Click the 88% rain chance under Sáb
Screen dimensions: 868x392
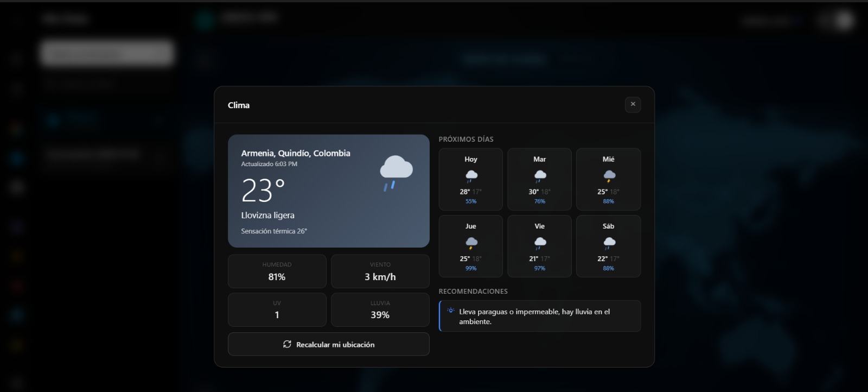tap(609, 268)
